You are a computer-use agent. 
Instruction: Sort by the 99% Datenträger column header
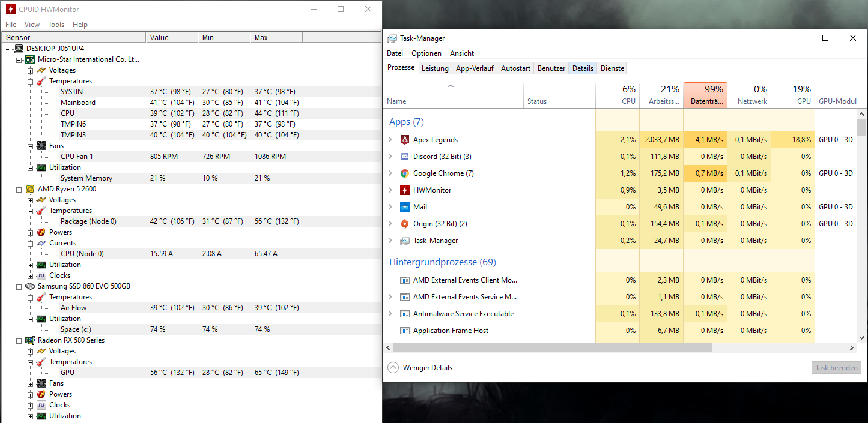(706, 95)
